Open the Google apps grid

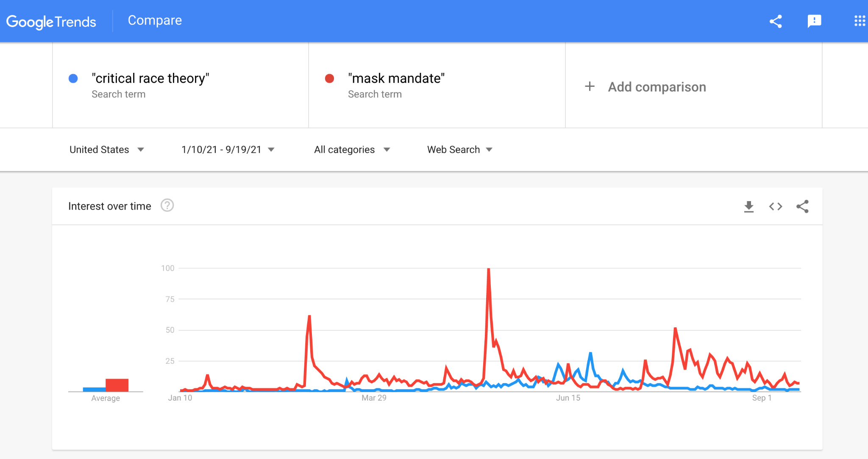(x=860, y=21)
